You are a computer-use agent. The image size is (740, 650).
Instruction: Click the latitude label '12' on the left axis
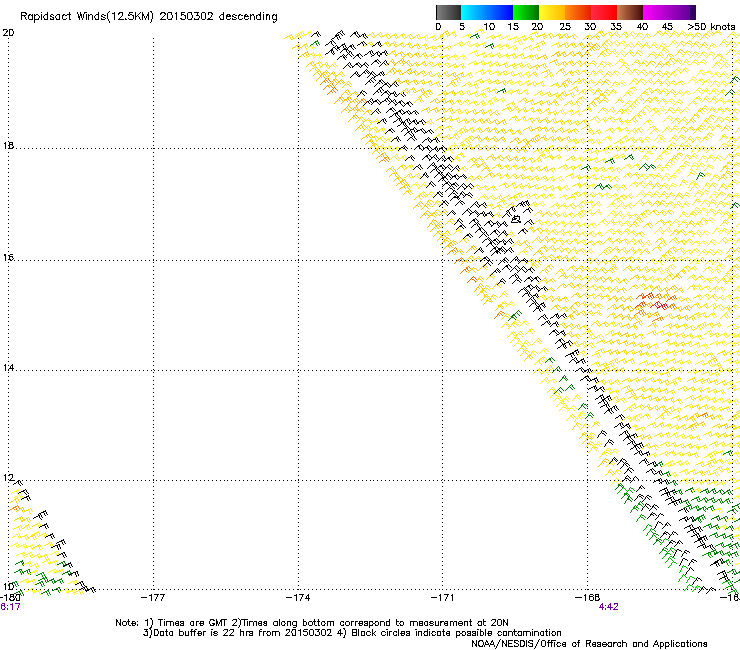8,478
